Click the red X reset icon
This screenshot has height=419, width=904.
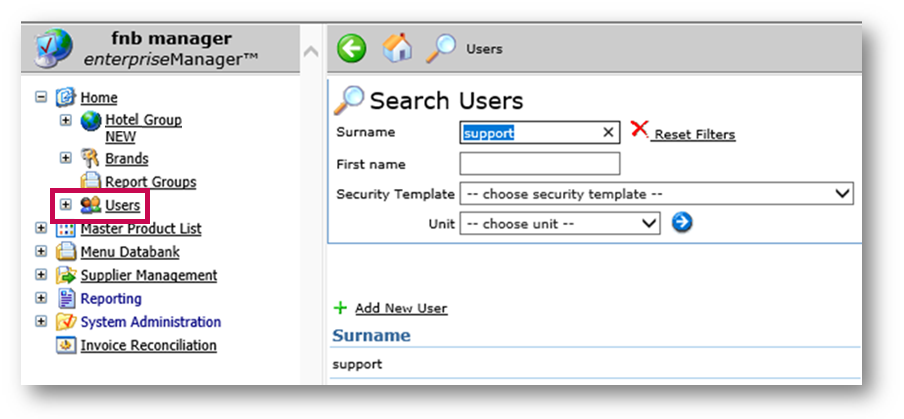[x=640, y=130]
